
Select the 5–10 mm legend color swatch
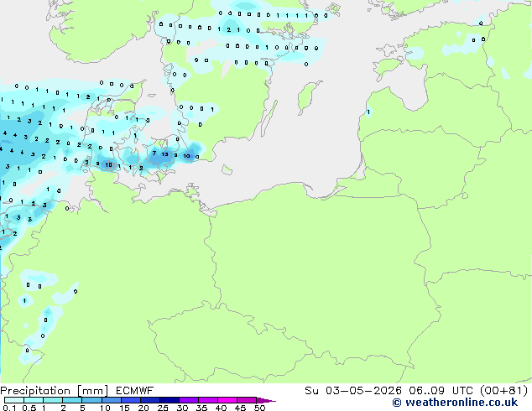click(92, 400)
